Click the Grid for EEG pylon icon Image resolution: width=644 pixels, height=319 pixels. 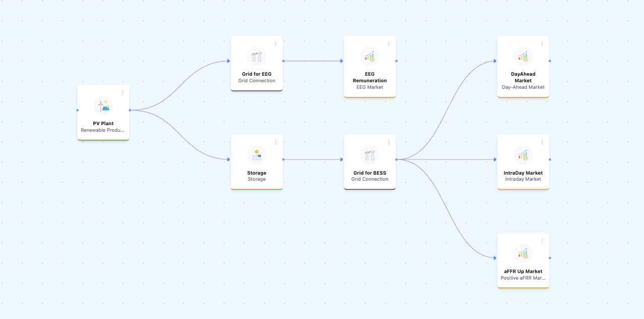[x=256, y=57]
